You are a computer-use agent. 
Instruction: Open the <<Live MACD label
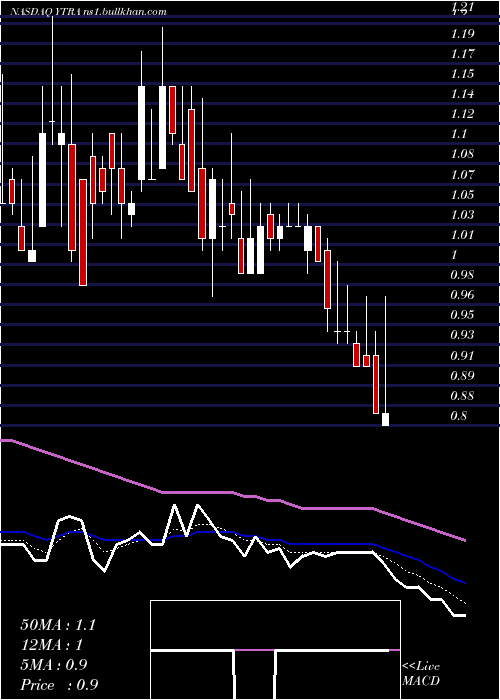pos(421,674)
